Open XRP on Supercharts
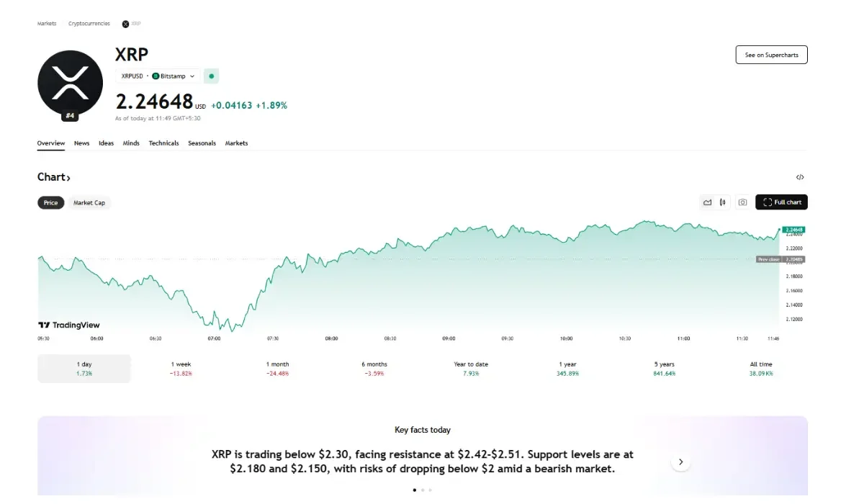 [x=771, y=55]
